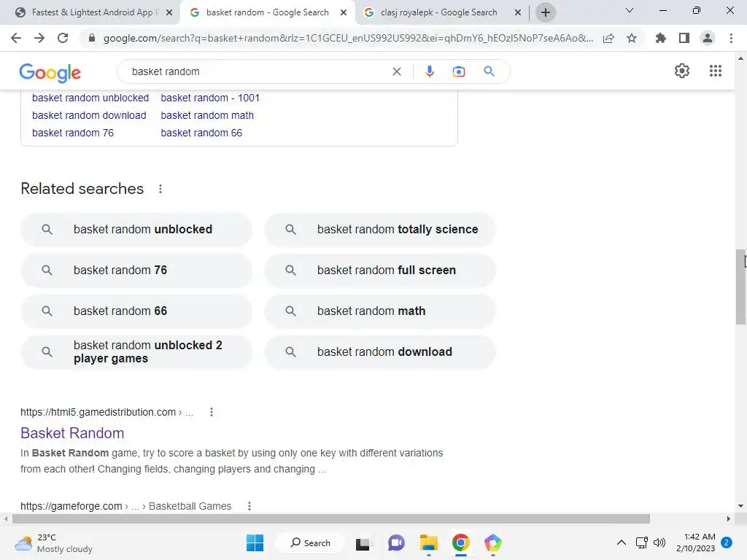Open the notification badge showing 2
This screenshot has height=560, width=747.
click(727, 542)
